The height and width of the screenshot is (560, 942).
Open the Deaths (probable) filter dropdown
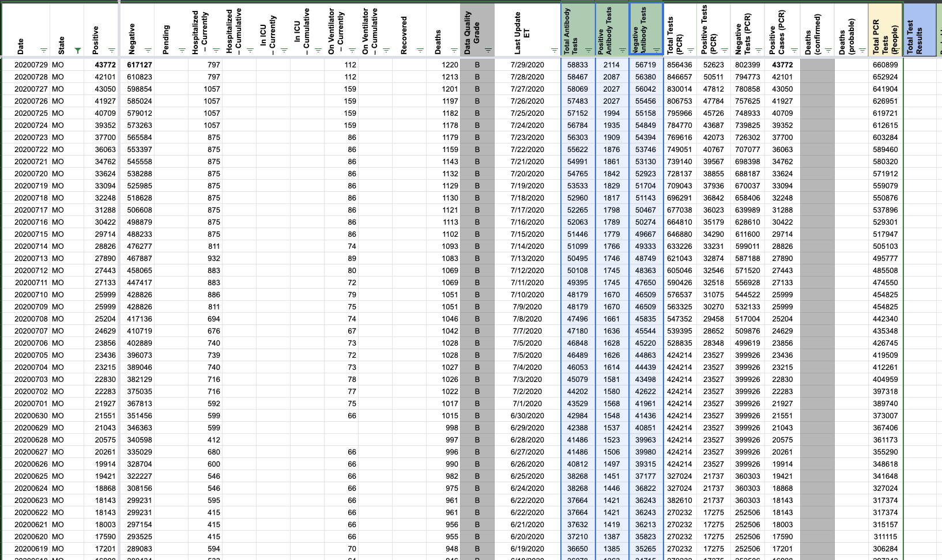[861, 51]
